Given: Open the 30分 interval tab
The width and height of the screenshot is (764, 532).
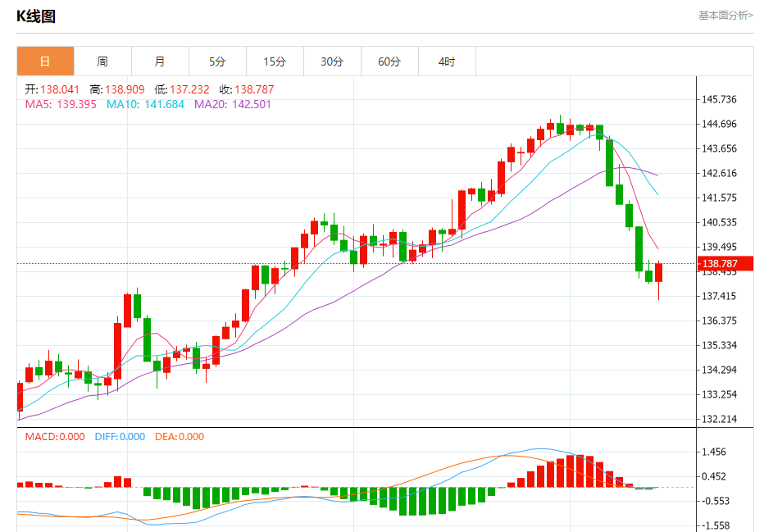Looking at the screenshot, I should tap(332, 61).
